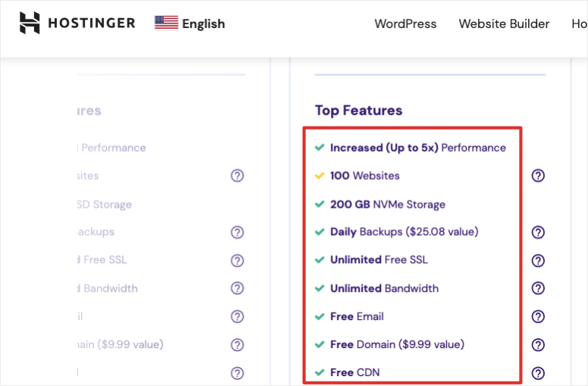Click the Hostinger logo icon

click(30, 23)
